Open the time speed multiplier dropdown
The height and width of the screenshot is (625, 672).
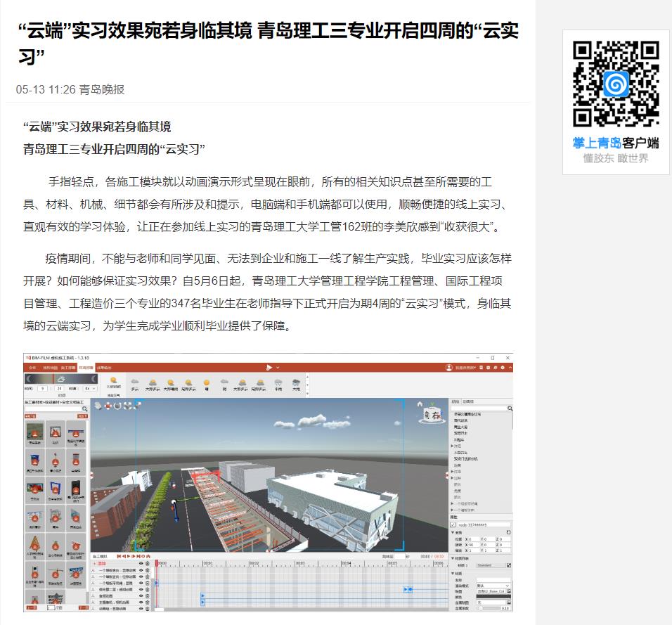[x=89, y=388]
